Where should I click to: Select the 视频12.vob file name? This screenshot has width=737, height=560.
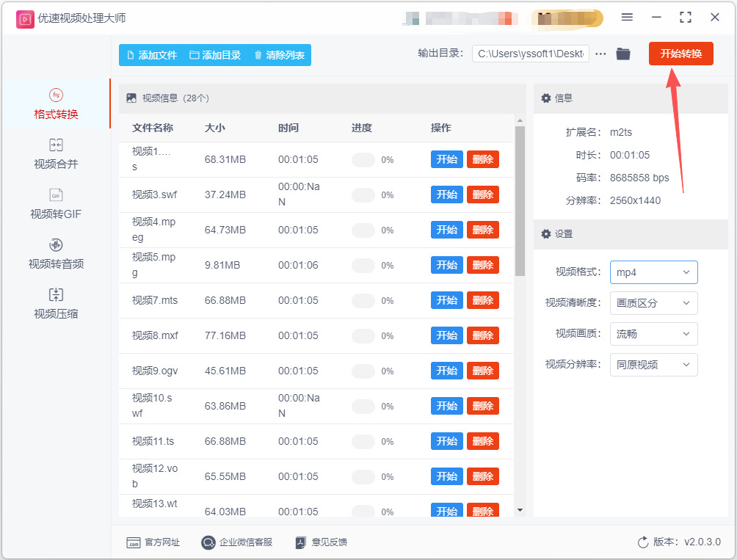coord(155,476)
